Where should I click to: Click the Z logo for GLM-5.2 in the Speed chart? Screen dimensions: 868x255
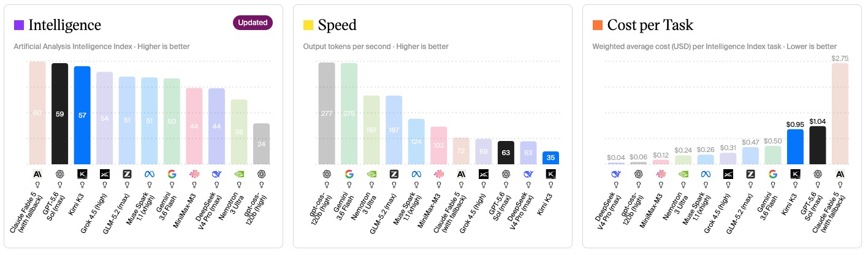point(394,173)
